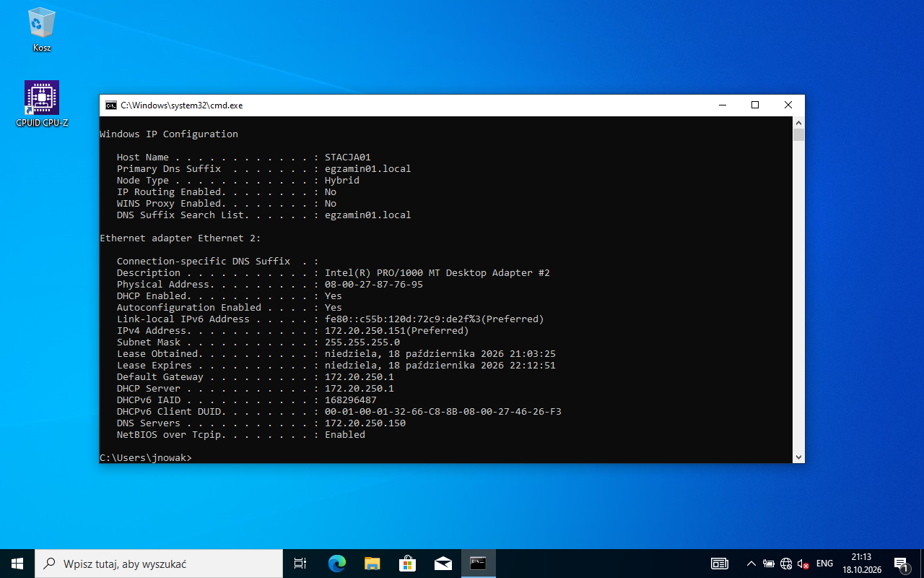The height and width of the screenshot is (578, 924).
Task: Click the Windows IP Configuration heading
Action: pos(169,134)
